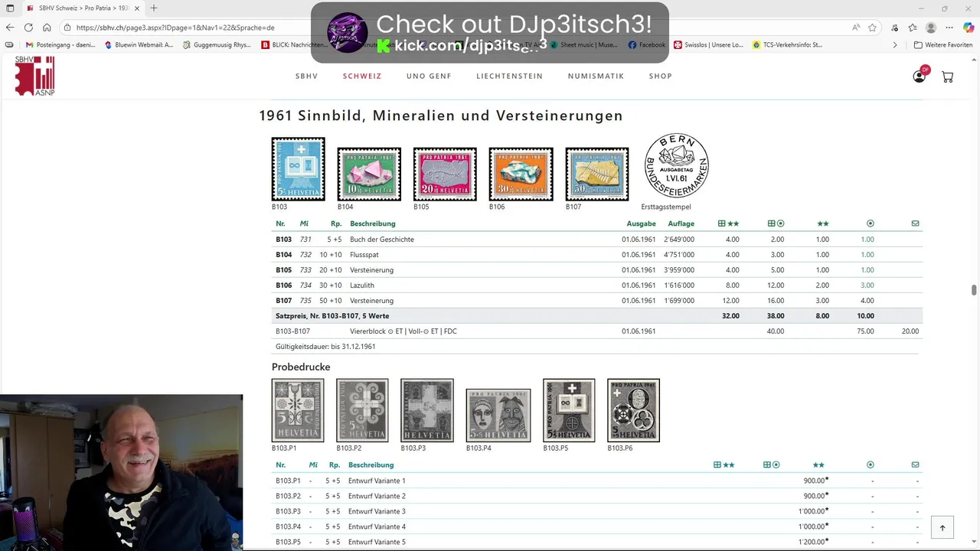
Task: Click the B105 fossil fish stamp thumbnail
Action: click(445, 174)
